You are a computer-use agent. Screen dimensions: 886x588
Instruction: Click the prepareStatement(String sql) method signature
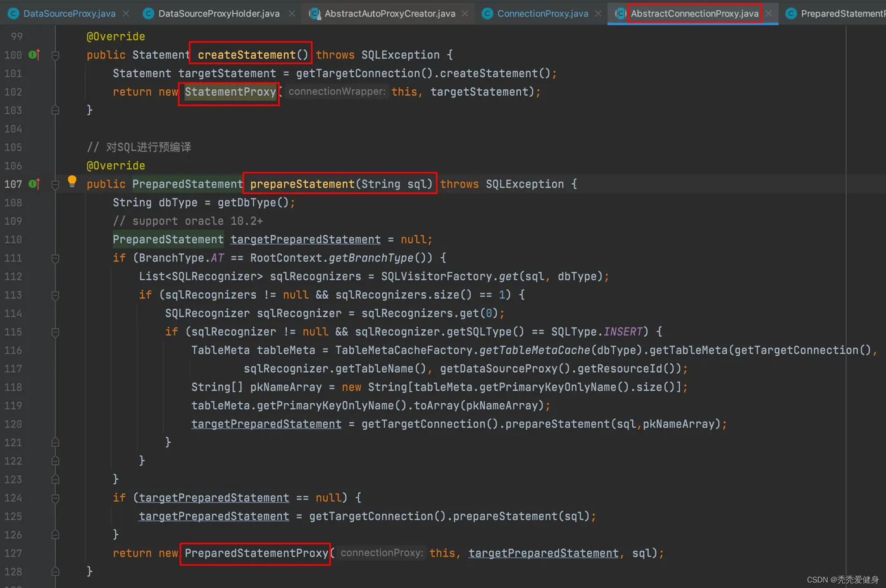341,184
